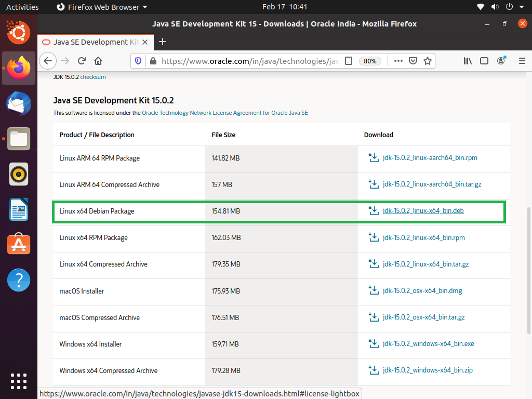Screen dimensions: 532x399
Task: Open LibreOffice Writer from the dock
Action: [x=19, y=209]
